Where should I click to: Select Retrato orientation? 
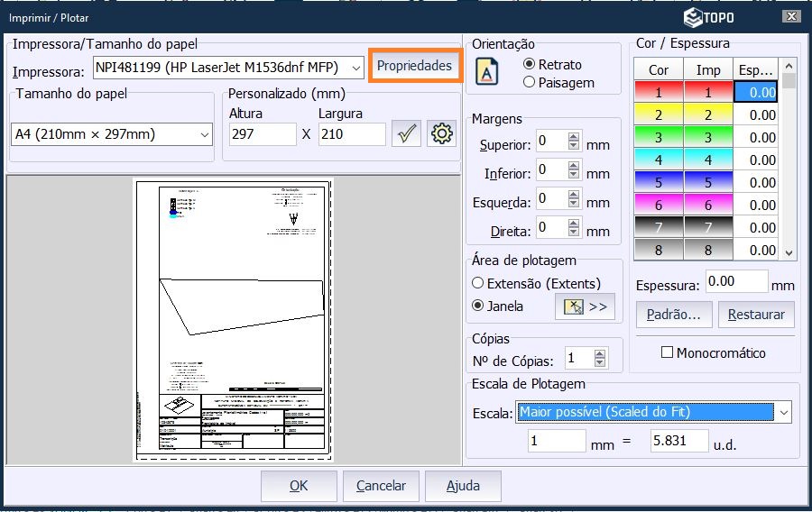530,65
